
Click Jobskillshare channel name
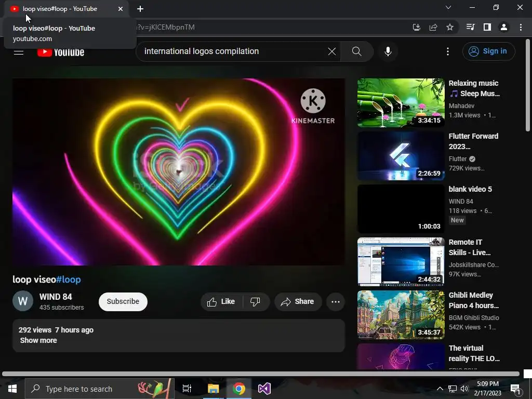[x=474, y=264]
